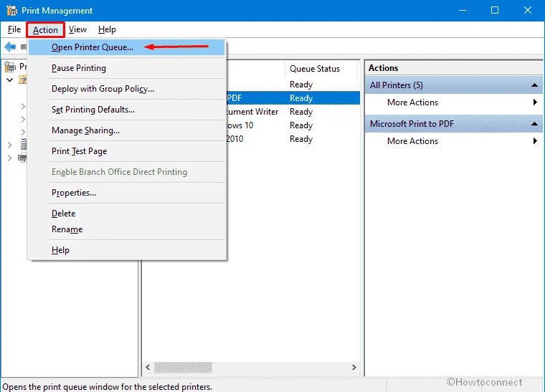Close the Print Management window

[528, 11]
